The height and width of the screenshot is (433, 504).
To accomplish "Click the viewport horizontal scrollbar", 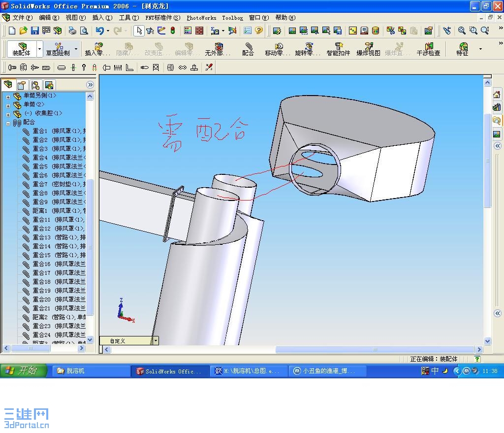I will 375,349.
